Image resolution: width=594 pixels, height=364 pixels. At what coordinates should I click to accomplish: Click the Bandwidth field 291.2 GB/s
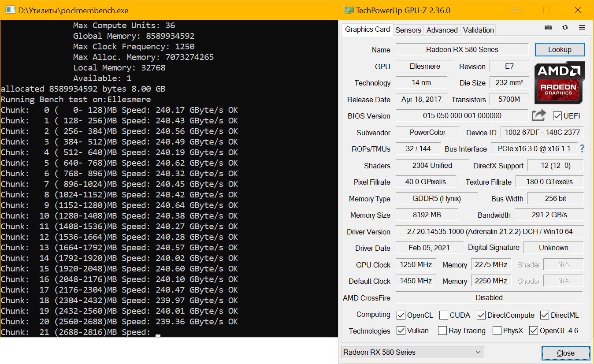(549, 215)
